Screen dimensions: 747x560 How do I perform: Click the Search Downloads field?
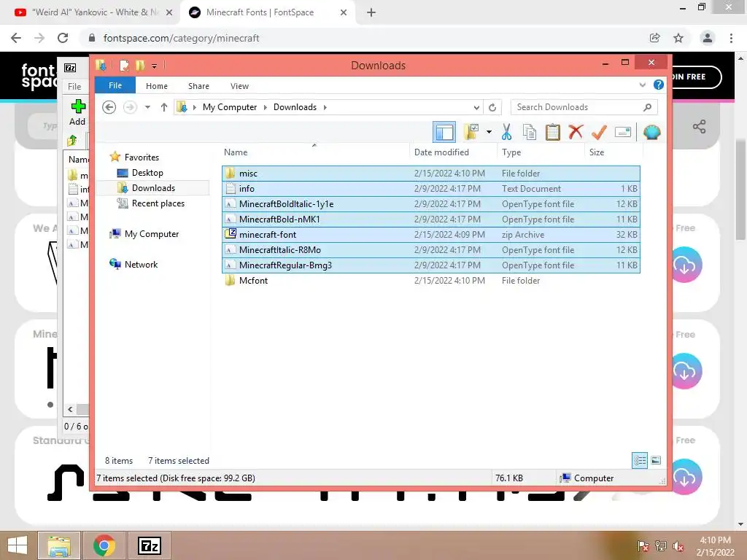584,107
